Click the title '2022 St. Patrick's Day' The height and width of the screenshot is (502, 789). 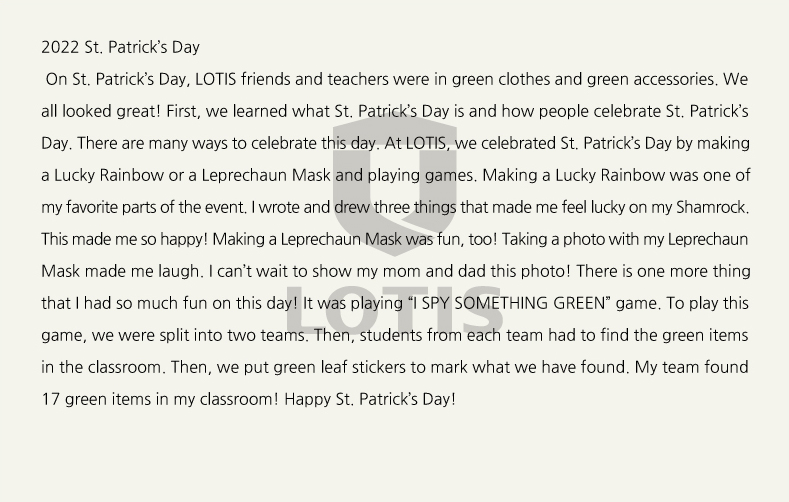pyautogui.click(x=120, y=47)
